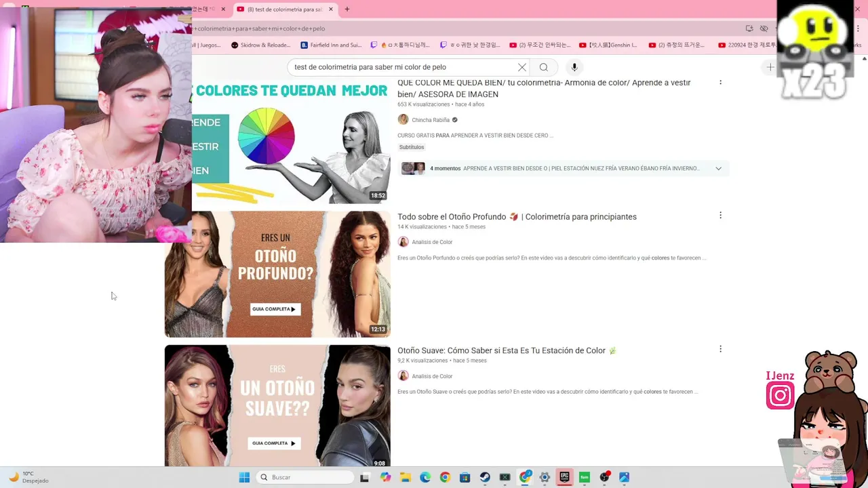Start voice search with the microphone icon
The height and width of the screenshot is (488, 868).
click(574, 67)
